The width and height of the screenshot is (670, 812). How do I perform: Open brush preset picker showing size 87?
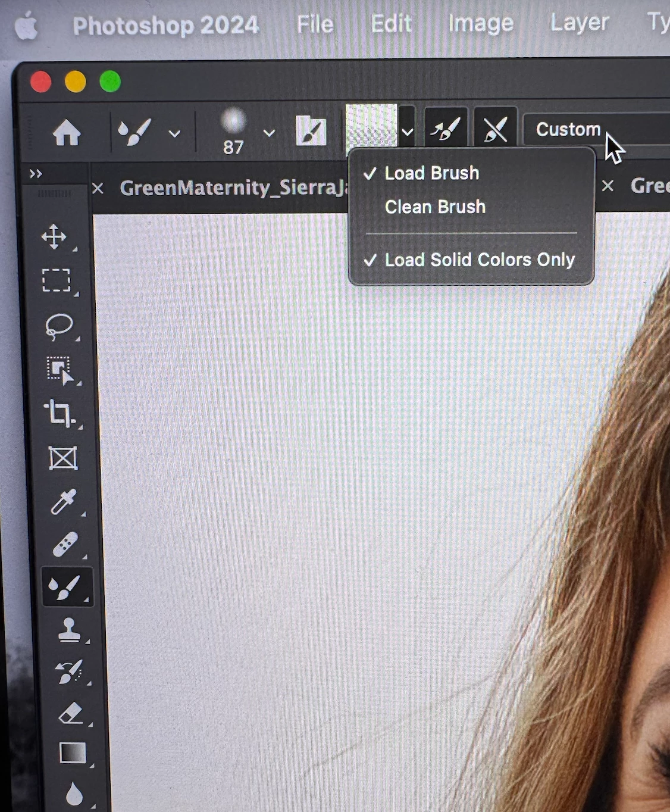coord(233,132)
